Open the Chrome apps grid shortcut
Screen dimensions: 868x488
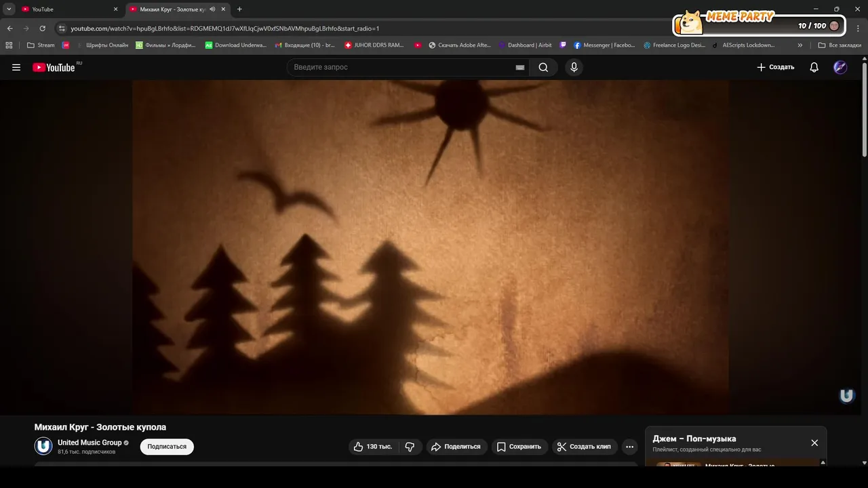[9, 45]
